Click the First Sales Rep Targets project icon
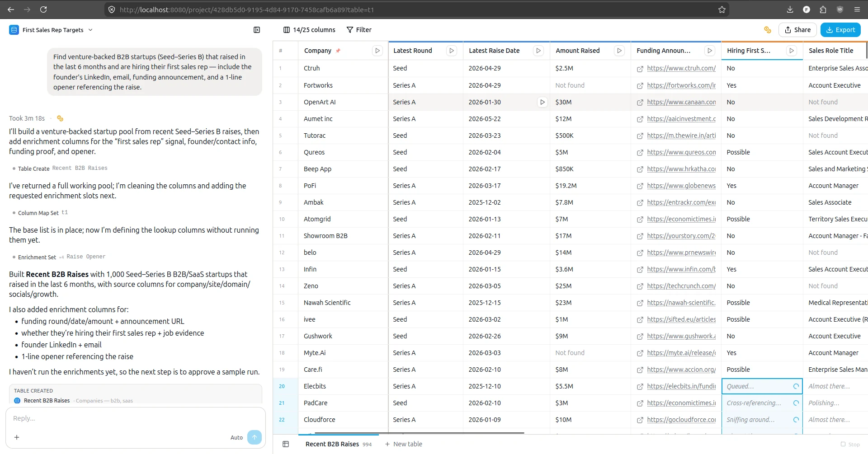 [14, 30]
